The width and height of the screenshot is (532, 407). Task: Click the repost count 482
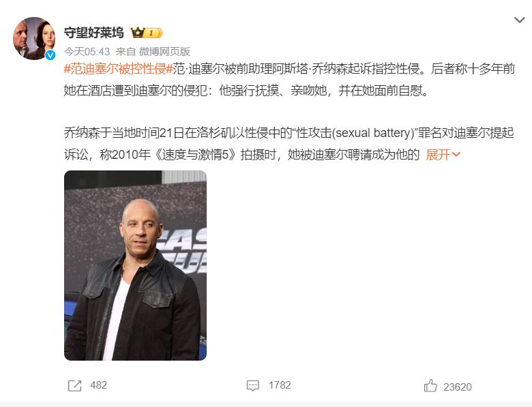(99, 385)
